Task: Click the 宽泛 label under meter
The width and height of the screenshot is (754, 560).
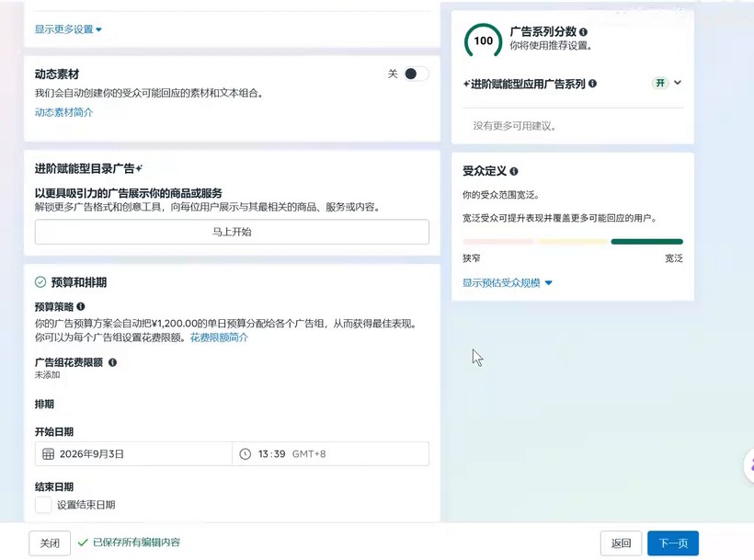Action: point(674,258)
